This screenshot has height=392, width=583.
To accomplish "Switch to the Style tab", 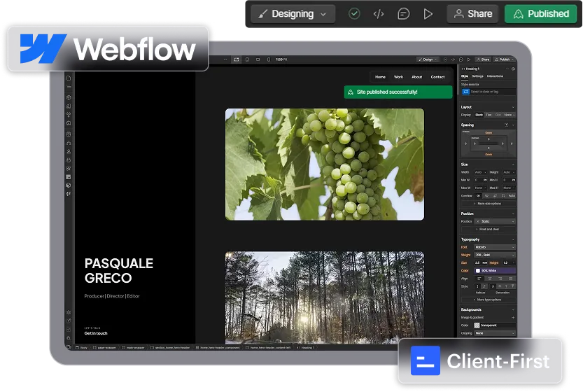I will [x=465, y=76].
